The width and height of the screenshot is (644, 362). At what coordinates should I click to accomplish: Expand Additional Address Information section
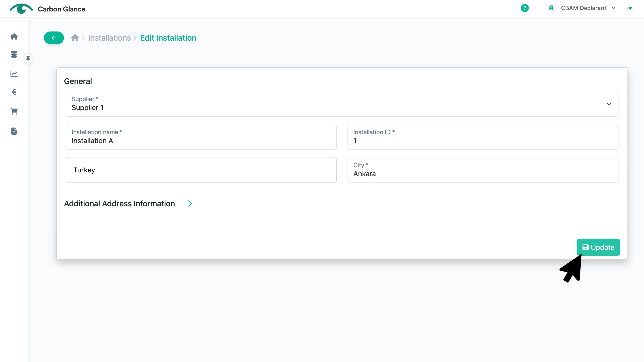click(x=190, y=203)
